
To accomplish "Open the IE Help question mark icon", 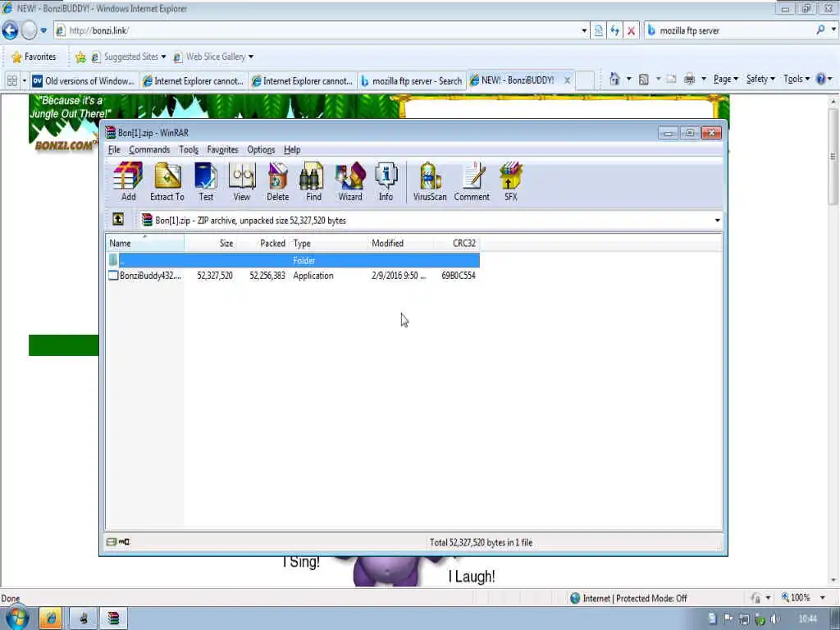I will pos(820,80).
